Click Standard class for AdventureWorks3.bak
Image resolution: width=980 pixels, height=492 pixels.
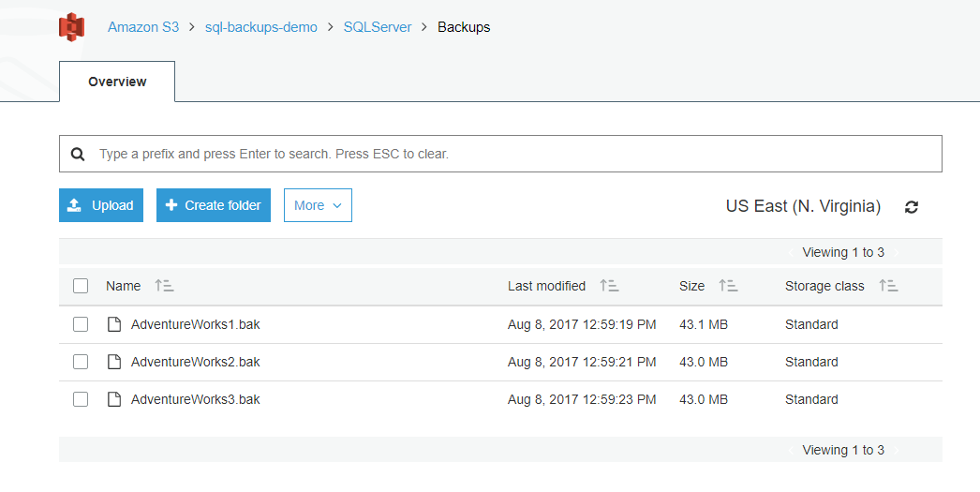[811, 399]
